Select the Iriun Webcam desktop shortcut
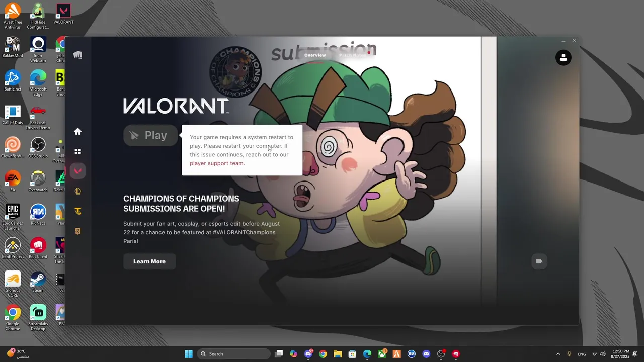This screenshot has width=644, height=362. (38, 50)
